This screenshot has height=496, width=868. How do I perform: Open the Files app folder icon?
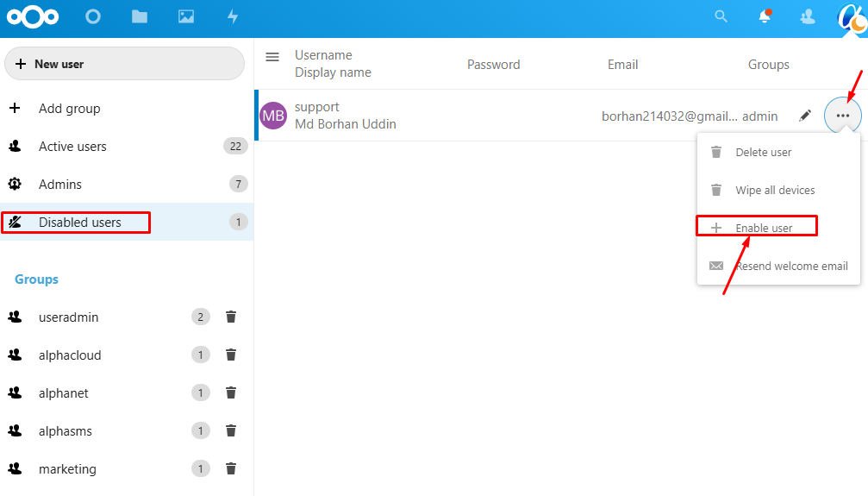140,16
